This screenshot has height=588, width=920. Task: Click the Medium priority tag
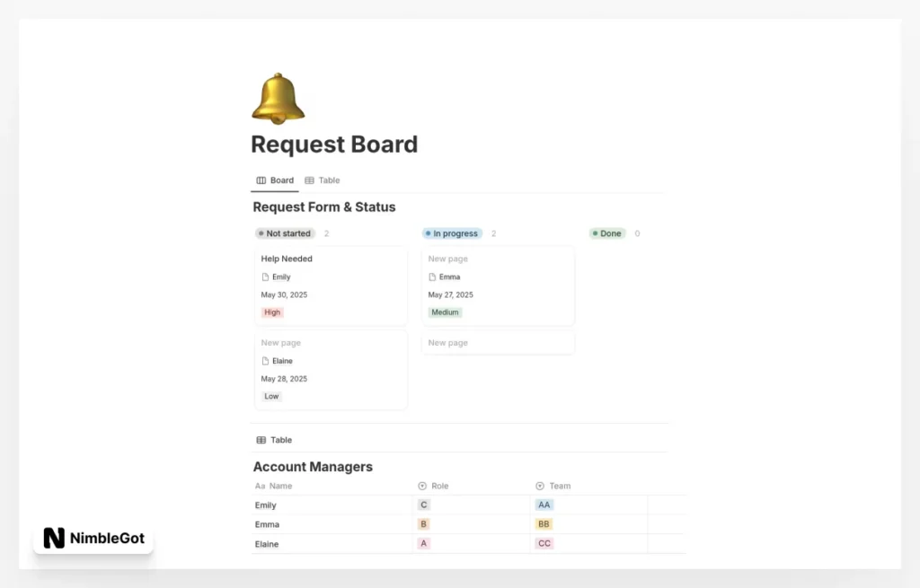[x=445, y=312]
